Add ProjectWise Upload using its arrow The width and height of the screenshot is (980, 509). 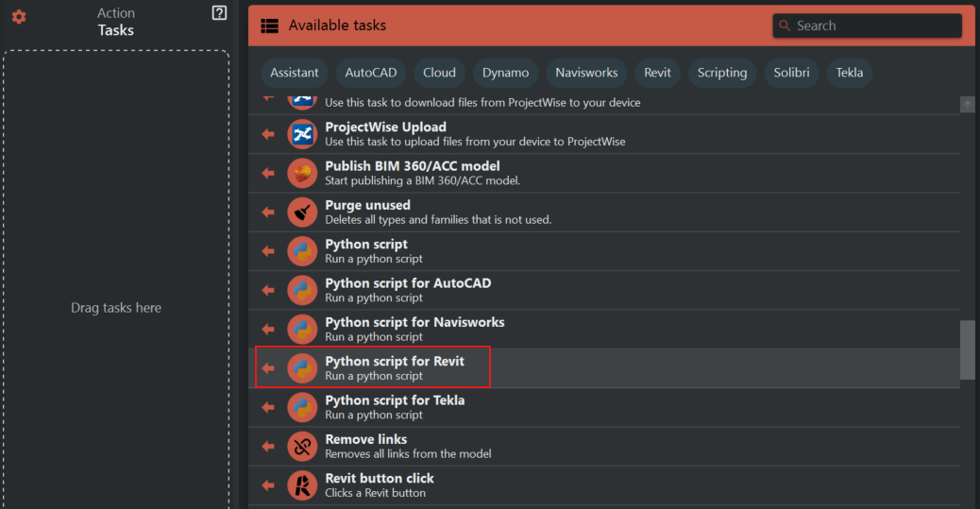268,134
